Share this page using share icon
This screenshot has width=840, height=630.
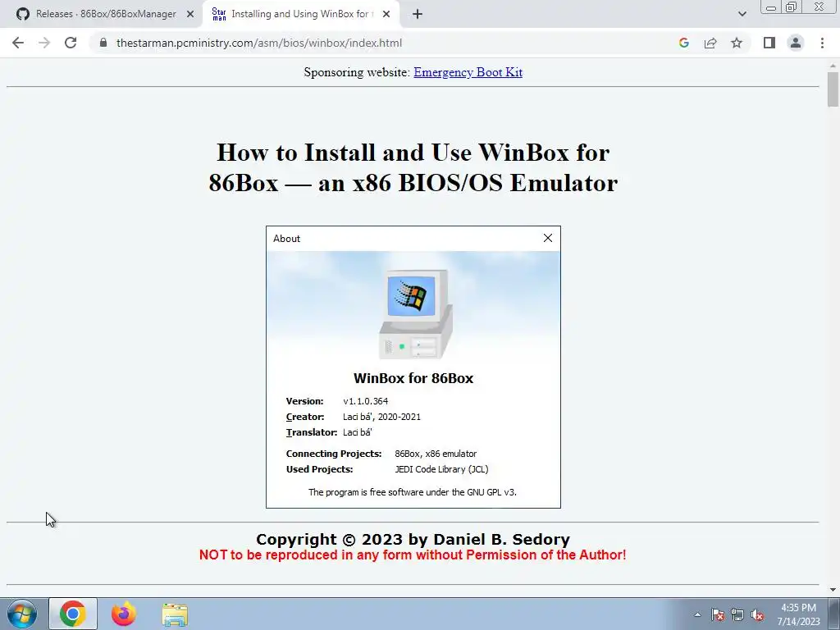click(710, 43)
